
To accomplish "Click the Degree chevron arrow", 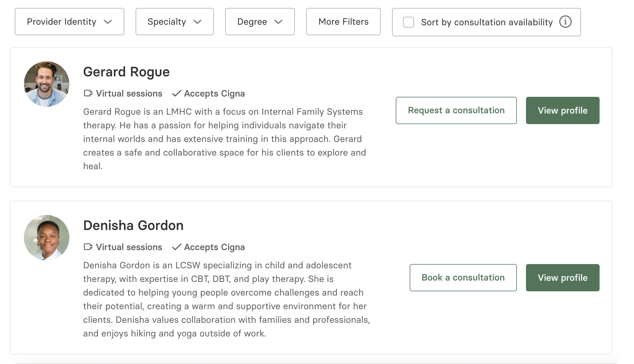I will tap(278, 22).
